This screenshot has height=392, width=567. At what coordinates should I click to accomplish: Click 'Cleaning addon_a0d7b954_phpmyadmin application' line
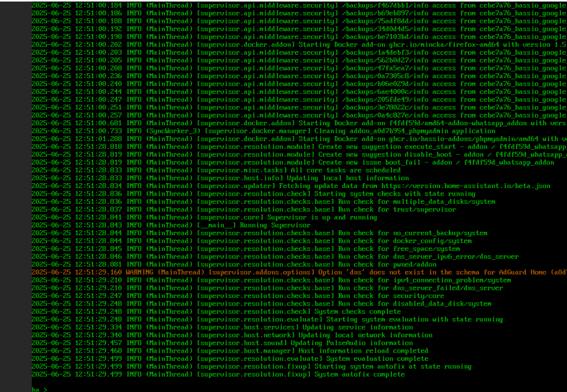tap(264, 131)
